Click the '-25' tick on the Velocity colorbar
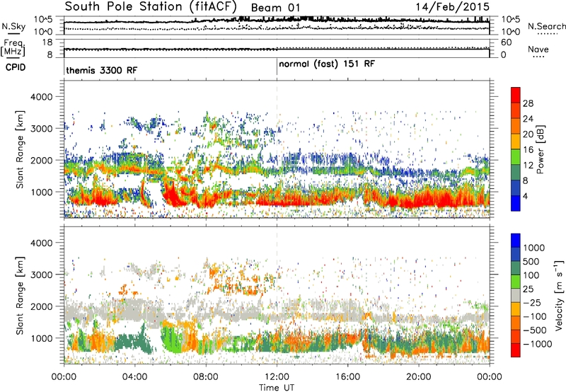This screenshot has width=566, height=392. click(x=532, y=302)
